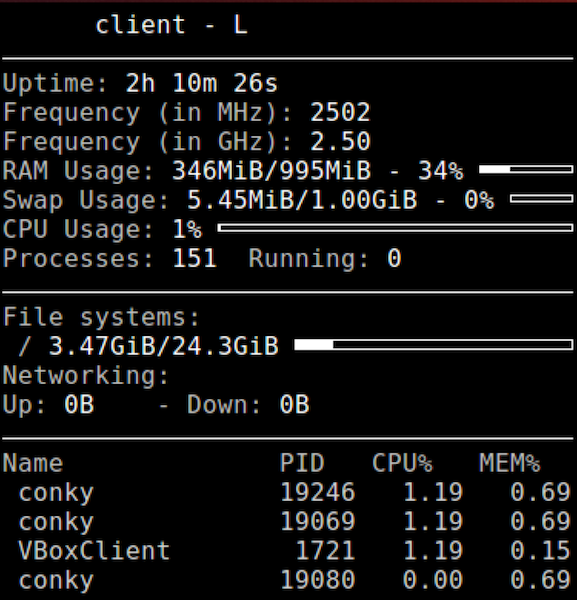Screen dimensions: 577x600
Task: Select the conky process with PID 19246
Action: coord(295,492)
